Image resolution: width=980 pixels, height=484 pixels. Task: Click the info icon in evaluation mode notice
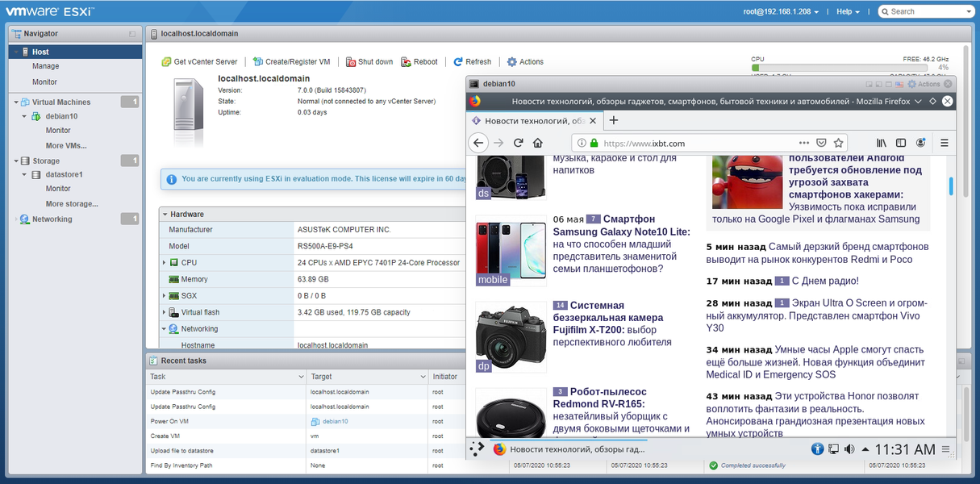(x=171, y=179)
